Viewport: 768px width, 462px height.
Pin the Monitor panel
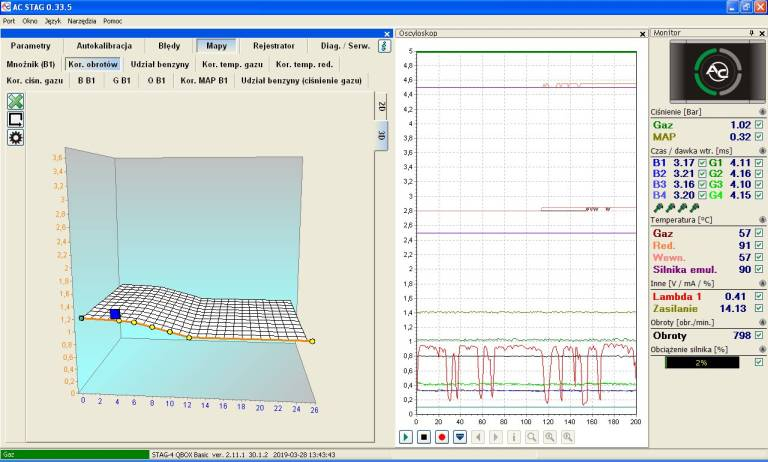751,33
